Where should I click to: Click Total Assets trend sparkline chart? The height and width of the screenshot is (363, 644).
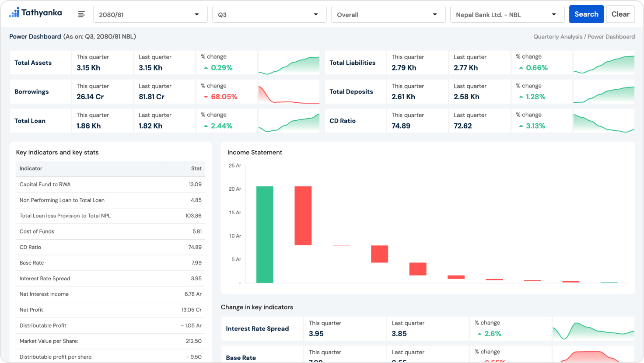point(289,63)
